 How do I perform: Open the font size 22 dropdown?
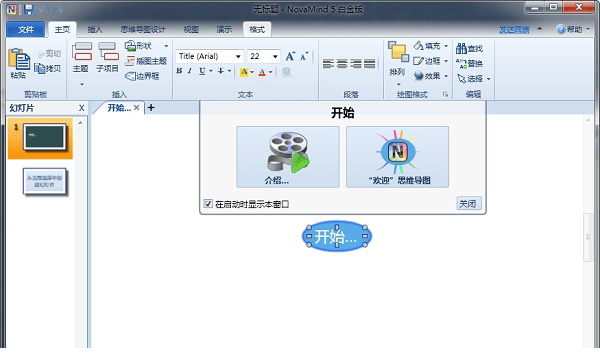pyautogui.click(x=275, y=57)
